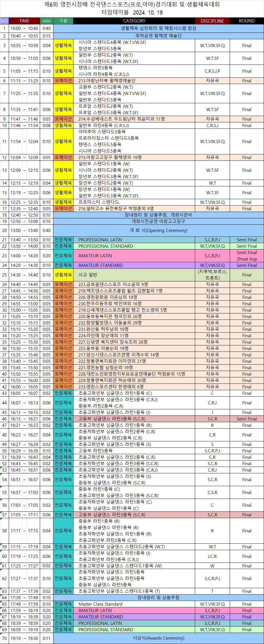Click 215.아랑고고장구 황해영외 19명 entry
This screenshot has width=264, height=644.
point(134,157)
